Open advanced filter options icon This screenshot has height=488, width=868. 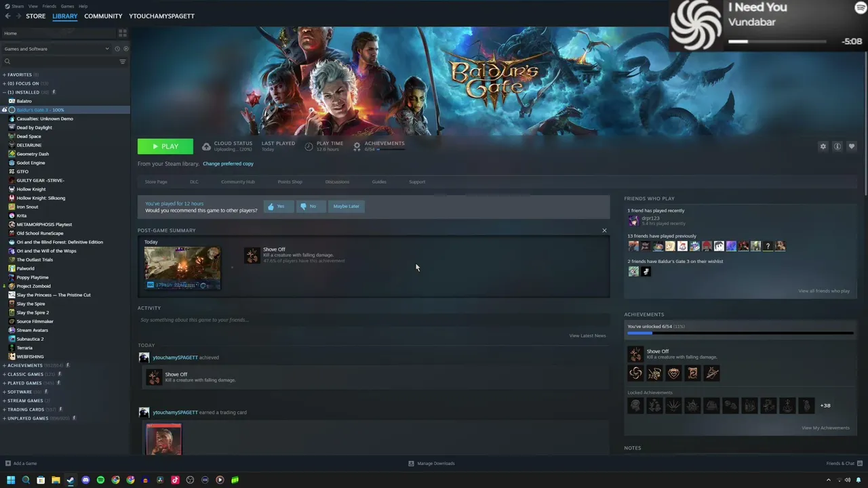pos(123,62)
